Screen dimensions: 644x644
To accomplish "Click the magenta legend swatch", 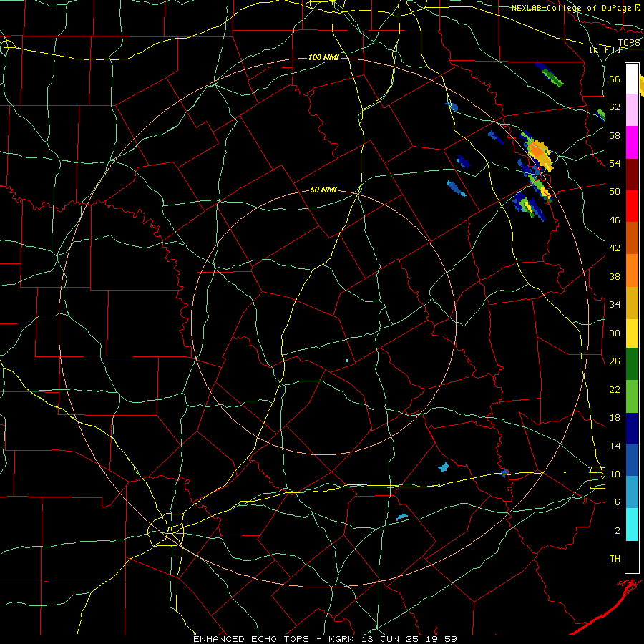I will point(632,142).
